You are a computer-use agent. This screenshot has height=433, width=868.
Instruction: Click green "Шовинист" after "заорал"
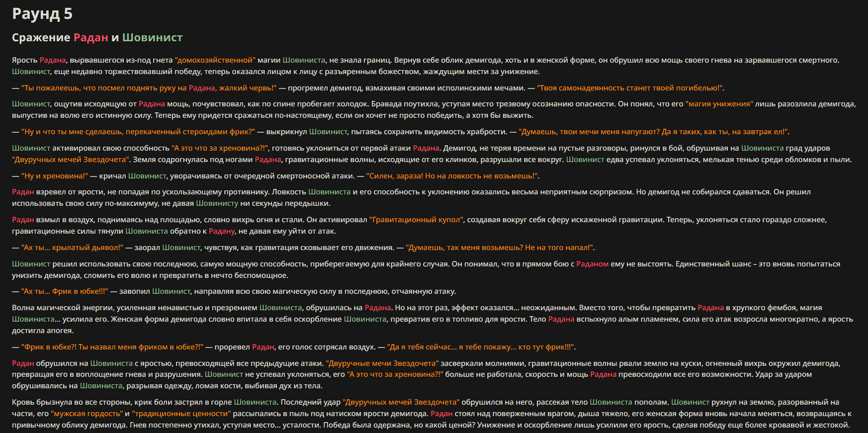point(181,248)
